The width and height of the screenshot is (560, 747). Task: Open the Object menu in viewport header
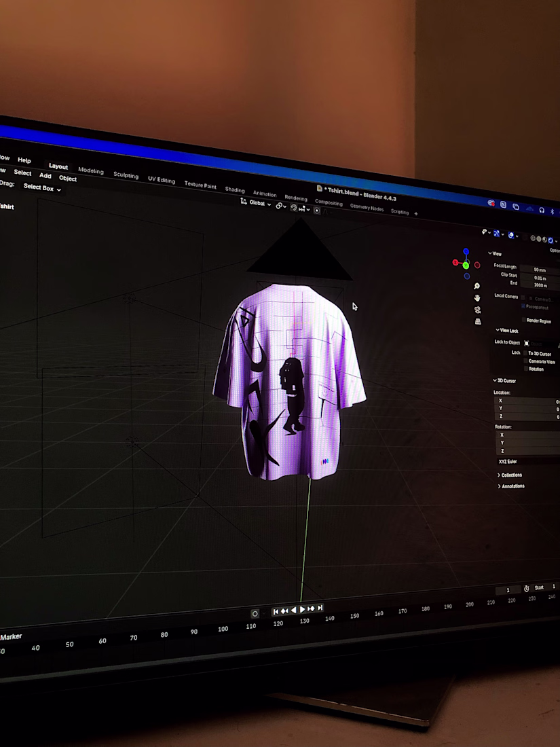pos(68,178)
